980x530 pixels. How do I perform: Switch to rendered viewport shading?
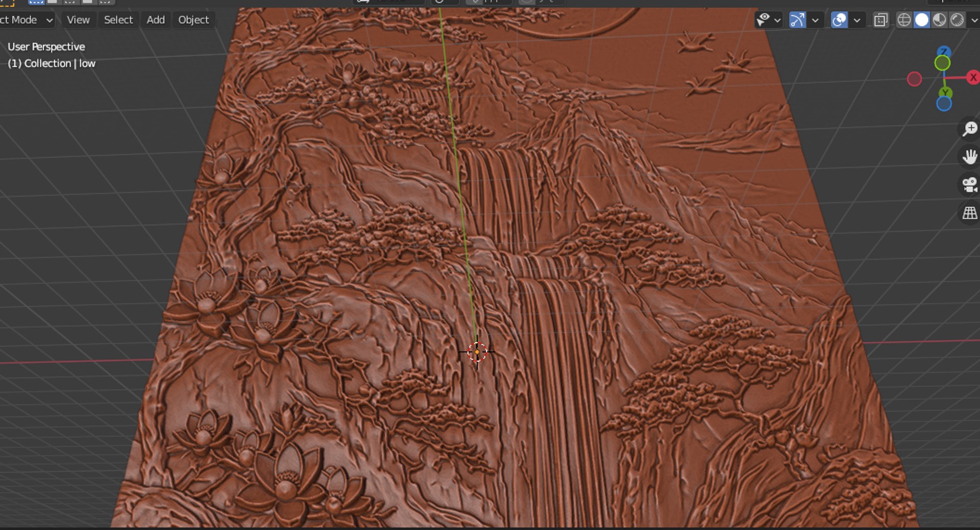coord(957,20)
